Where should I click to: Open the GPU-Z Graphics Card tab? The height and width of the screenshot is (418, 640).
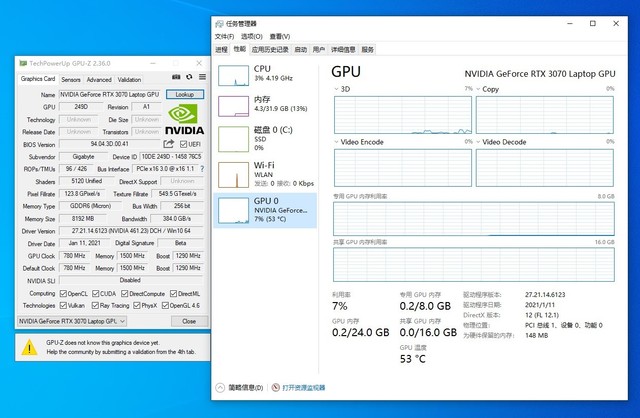(x=38, y=79)
